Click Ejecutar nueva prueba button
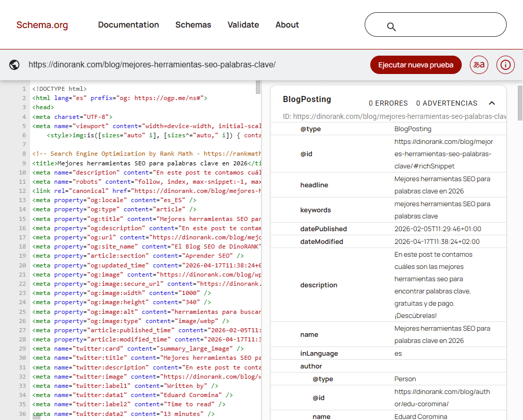Image resolution: width=523 pixels, height=420 pixels. click(x=416, y=65)
